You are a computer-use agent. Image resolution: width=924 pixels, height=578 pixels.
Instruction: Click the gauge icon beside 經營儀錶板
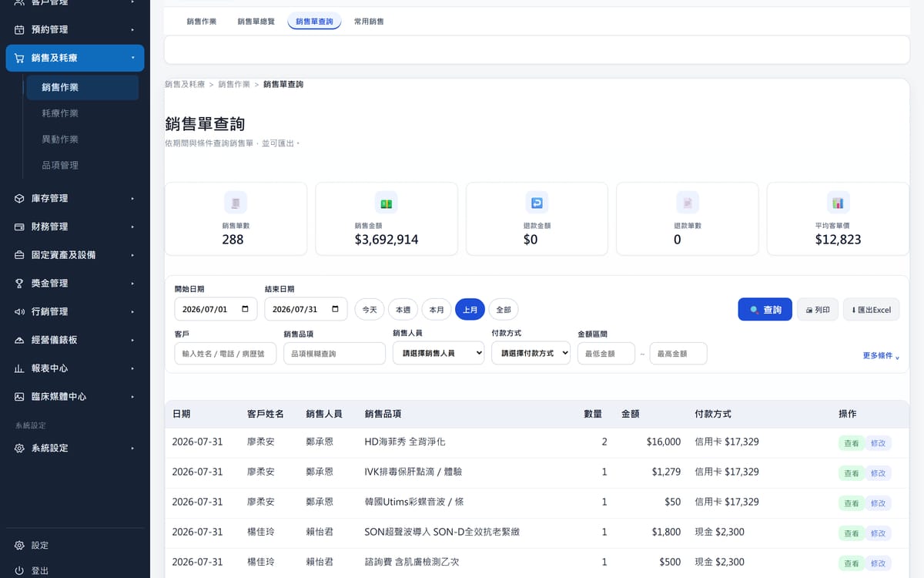click(19, 340)
